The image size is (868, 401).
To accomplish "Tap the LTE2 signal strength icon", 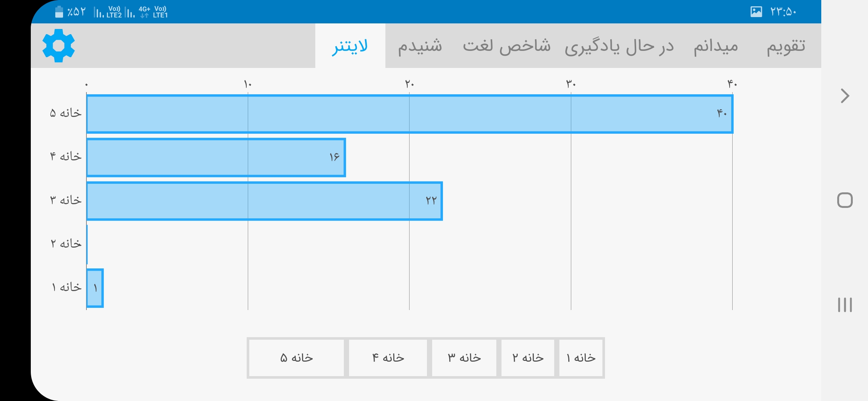I will (108, 12).
